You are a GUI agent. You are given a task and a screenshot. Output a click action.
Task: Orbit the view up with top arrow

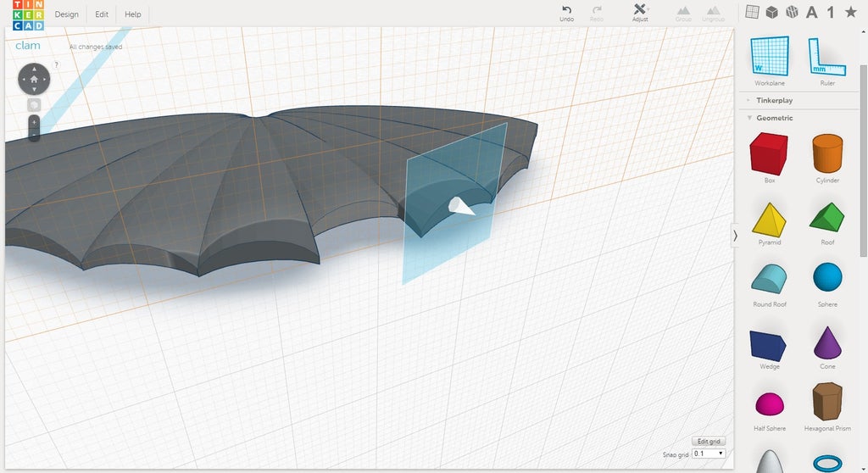pos(34,69)
